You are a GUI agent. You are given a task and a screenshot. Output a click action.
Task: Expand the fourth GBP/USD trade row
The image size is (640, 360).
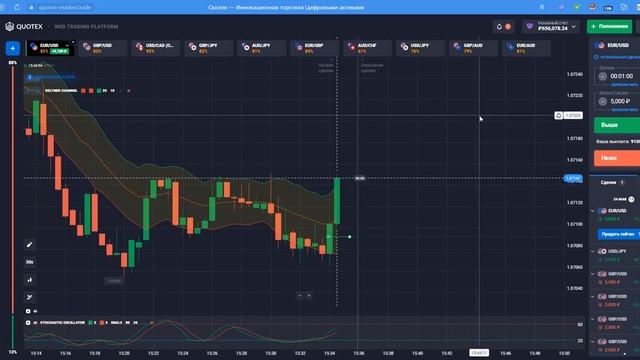593,342
